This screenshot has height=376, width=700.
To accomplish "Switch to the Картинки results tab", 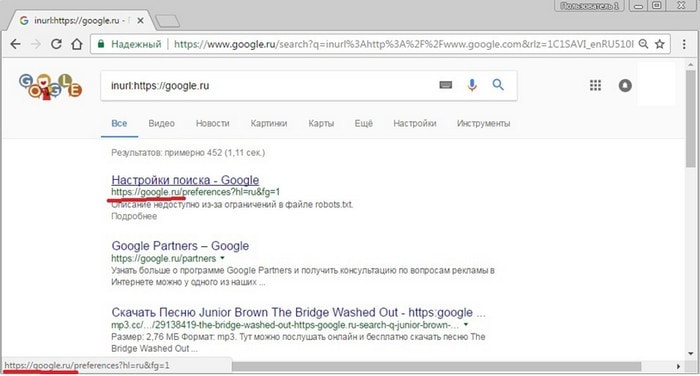I will click(x=269, y=123).
